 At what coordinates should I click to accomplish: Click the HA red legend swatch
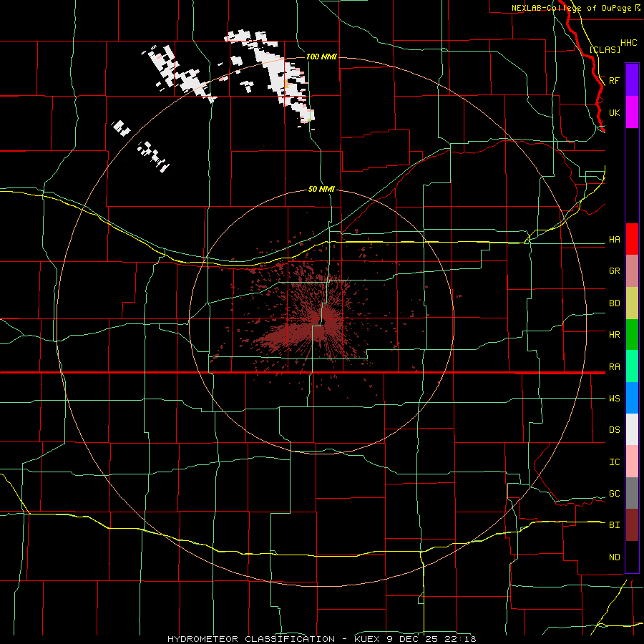click(632, 239)
